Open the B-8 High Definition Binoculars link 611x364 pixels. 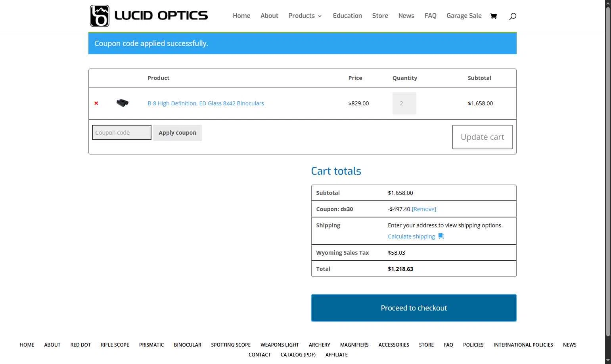pos(206,103)
